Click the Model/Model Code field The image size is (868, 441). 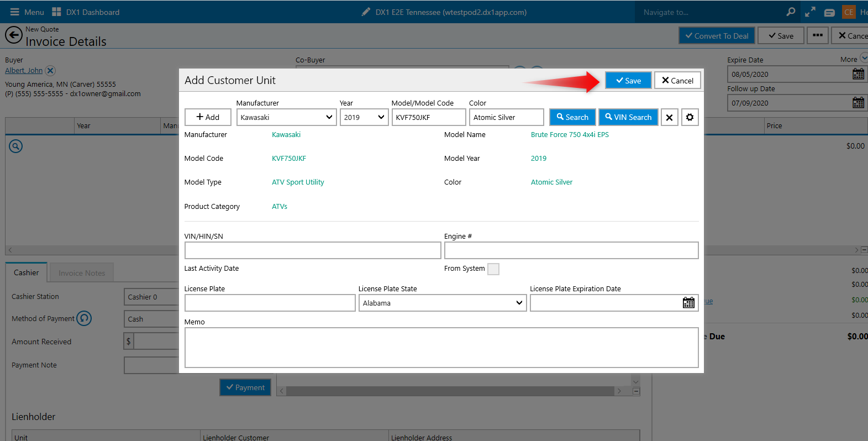point(429,117)
